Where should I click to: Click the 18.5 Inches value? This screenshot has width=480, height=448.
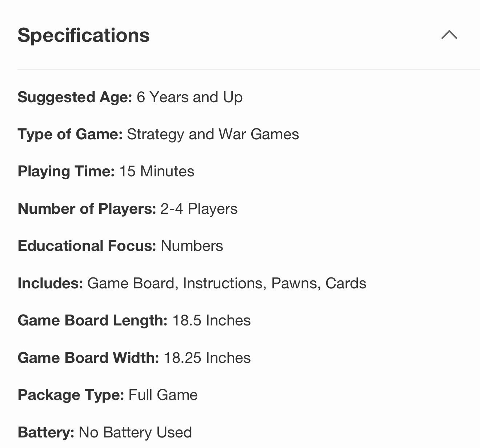pos(211,321)
